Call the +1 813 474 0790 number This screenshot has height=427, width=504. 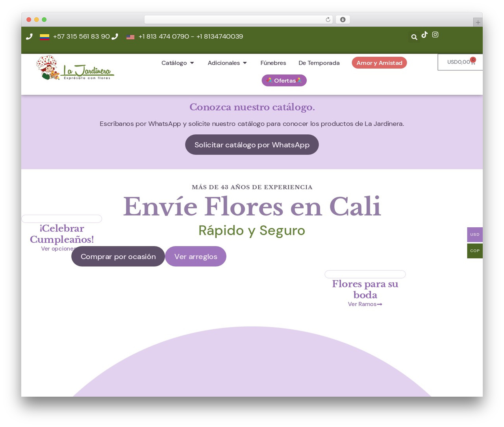click(164, 37)
